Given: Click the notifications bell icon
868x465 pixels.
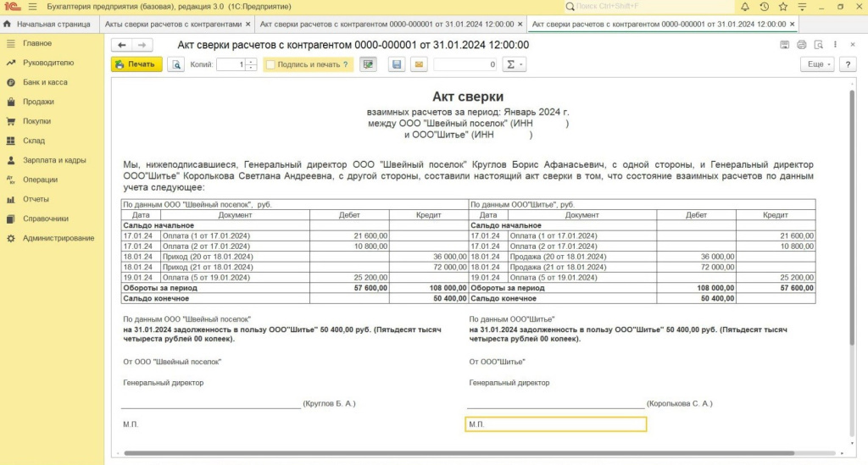Looking at the screenshot, I should tap(744, 7).
